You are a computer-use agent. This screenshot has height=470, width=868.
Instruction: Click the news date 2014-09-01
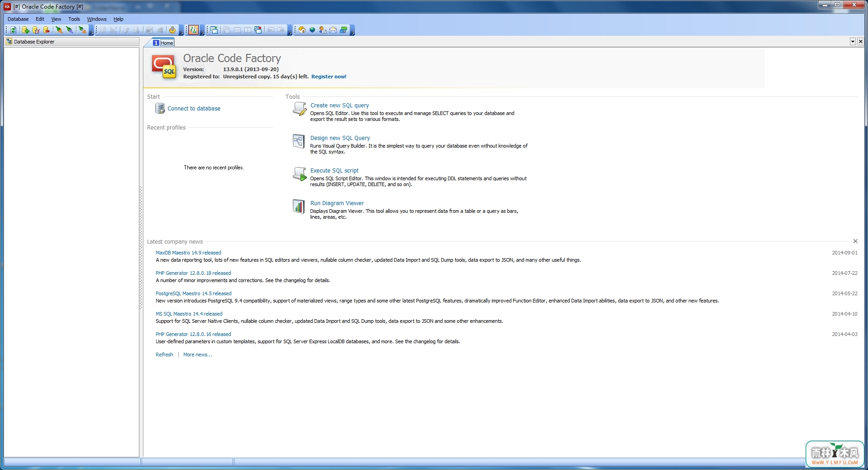coord(844,253)
